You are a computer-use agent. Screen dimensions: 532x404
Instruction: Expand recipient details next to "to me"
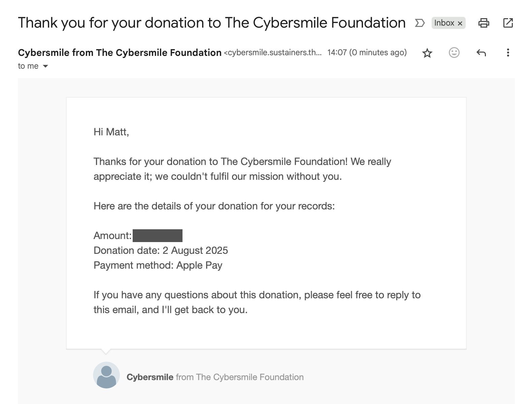(x=45, y=66)
